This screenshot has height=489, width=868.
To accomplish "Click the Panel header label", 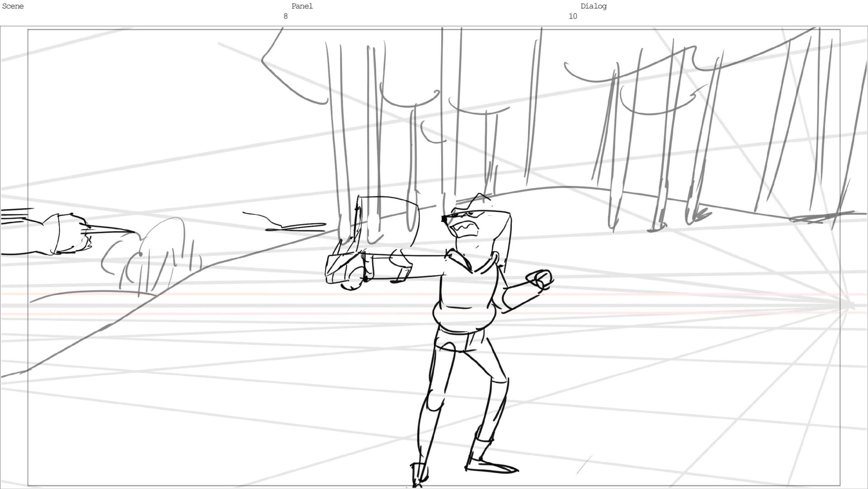I will (302, 6).
